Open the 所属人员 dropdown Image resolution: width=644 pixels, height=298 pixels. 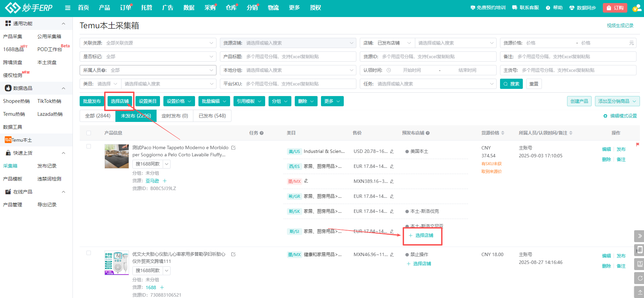click(148, 70)
